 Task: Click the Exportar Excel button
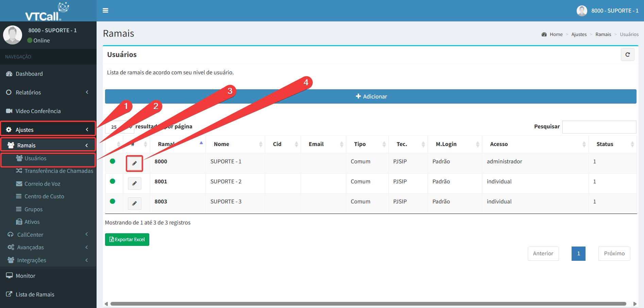(x=127, y=239)
